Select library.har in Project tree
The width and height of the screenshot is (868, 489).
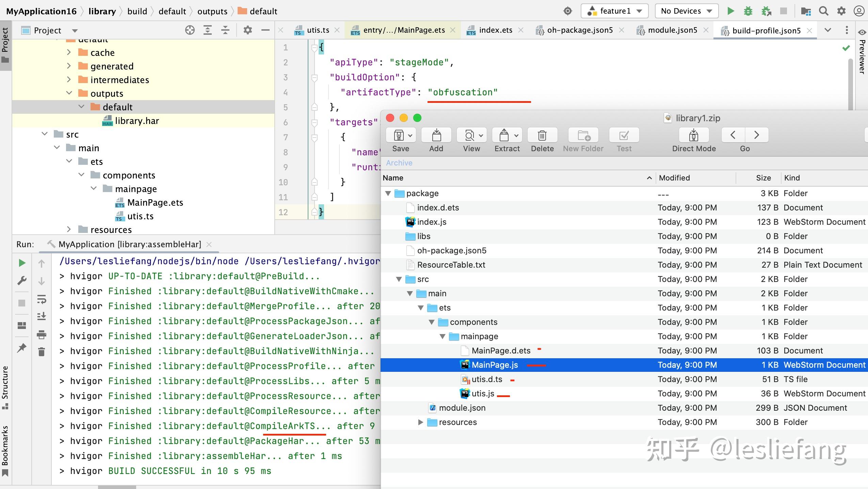click(x=136, y=121)
